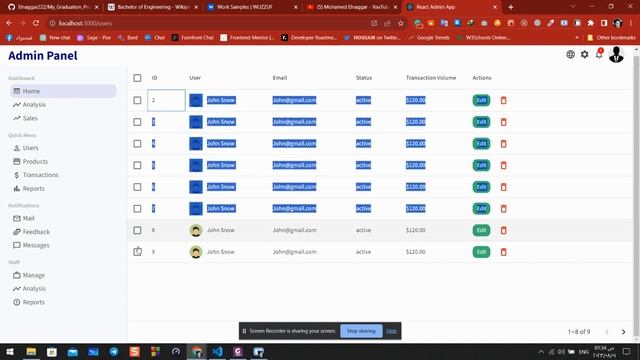Image resolution: width=640 pixels, height=360 pixels.
Task: Sort by the User column header
Action: (x=195, y=78)
